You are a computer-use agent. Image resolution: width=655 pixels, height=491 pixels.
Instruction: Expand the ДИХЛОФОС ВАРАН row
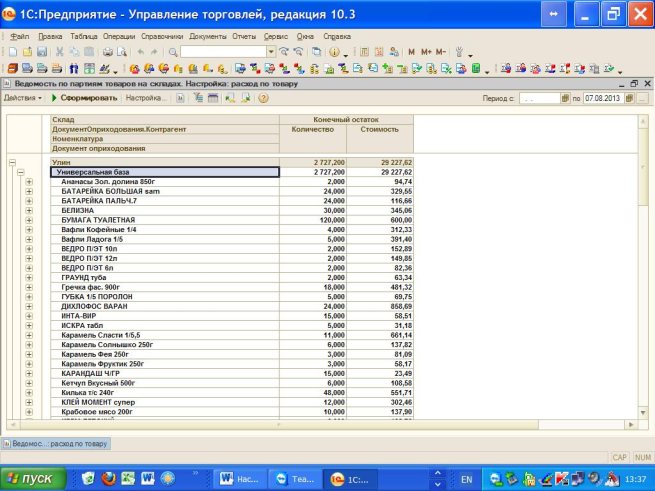pyautogui.click(x=29, y=307)
